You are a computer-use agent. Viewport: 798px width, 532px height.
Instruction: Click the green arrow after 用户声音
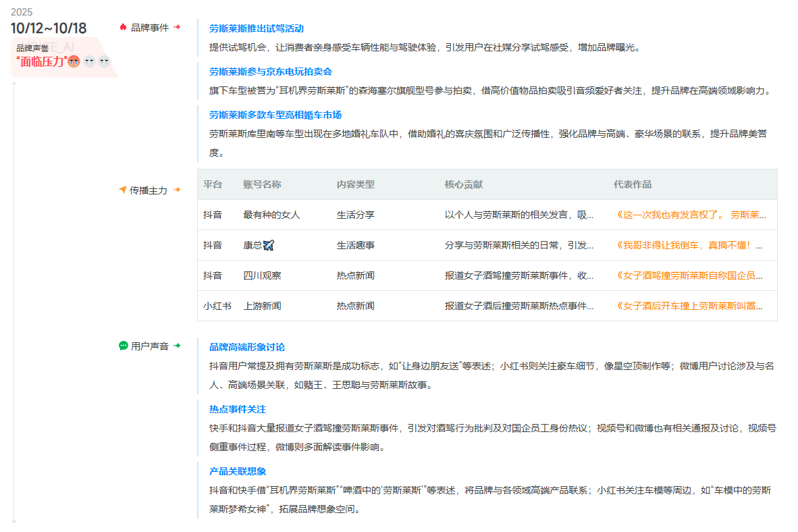(177, 346)
